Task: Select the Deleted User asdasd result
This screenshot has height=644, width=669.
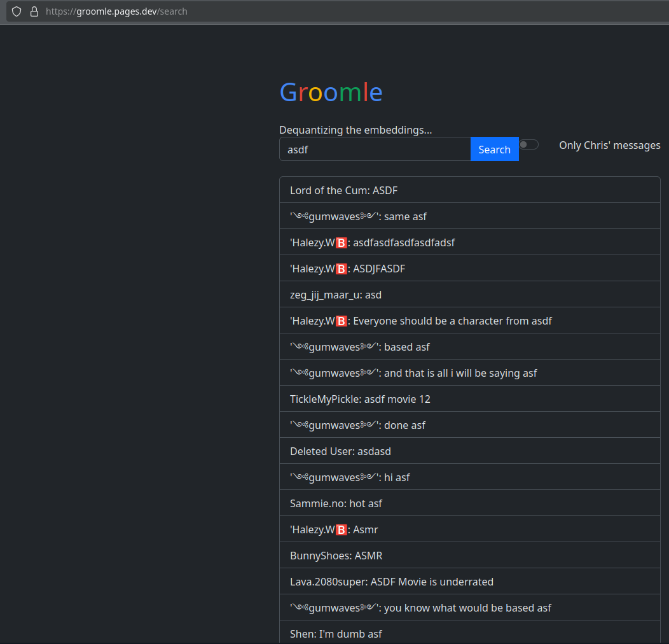Action: click(470, 451)
